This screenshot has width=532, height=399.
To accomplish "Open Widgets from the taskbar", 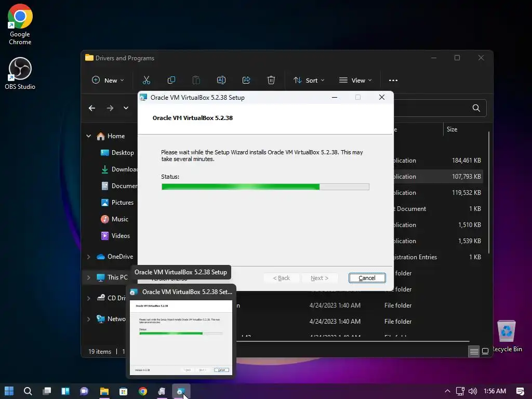I will (x=65, y=391).
